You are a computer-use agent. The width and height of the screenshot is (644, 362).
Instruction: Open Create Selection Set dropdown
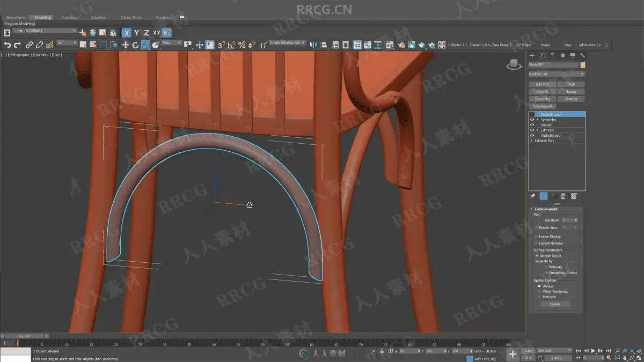(287, 43)
